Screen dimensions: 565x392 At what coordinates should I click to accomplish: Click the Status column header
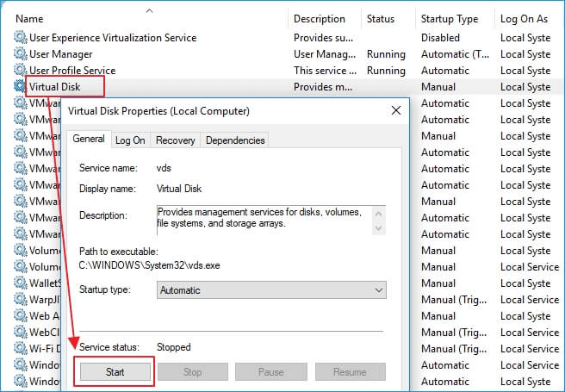point(380,19)
